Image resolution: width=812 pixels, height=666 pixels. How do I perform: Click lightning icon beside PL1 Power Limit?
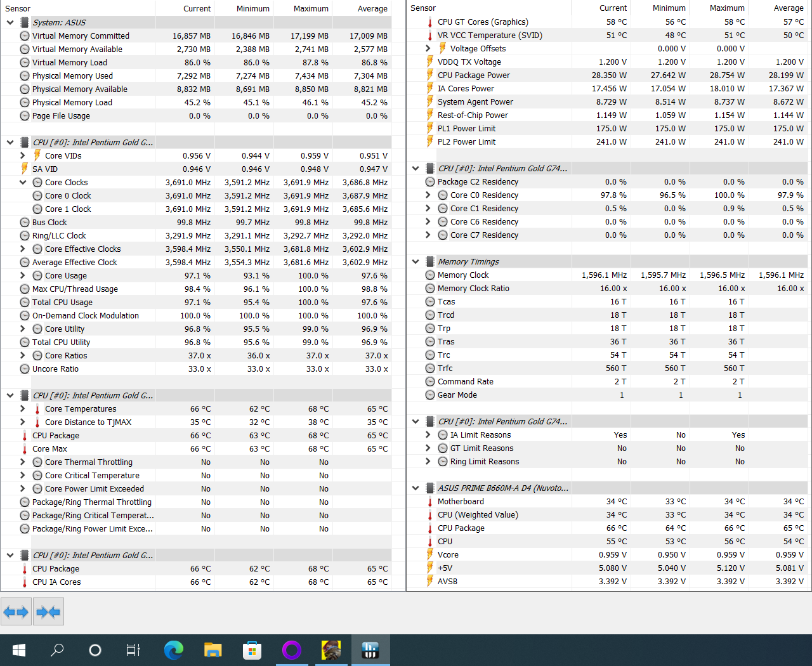(430, 128)
